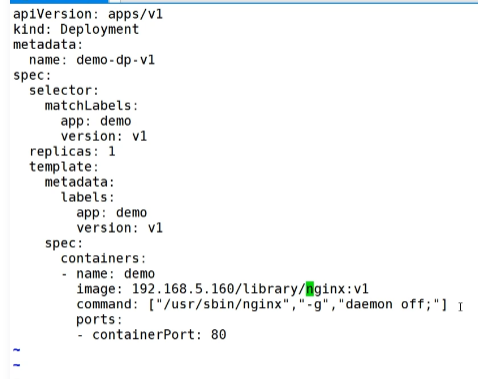
Task: Click the matchLabels: key
Action: point(91,106)
